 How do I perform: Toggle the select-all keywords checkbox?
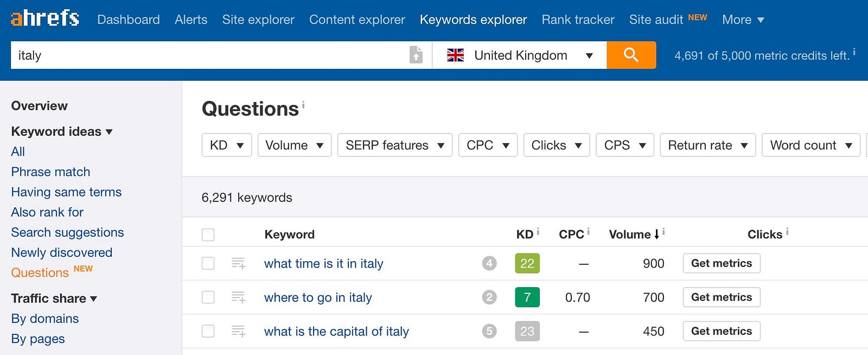tap(208, 234)
